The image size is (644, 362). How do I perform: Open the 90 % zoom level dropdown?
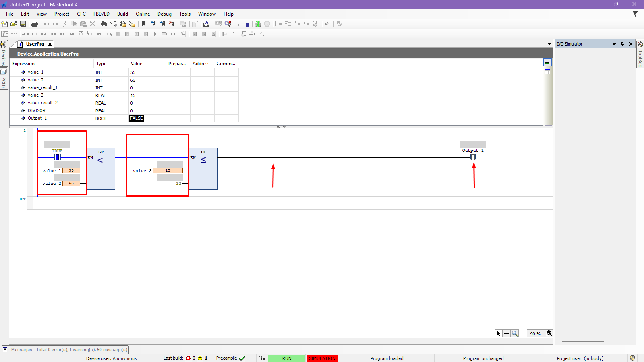[535, 334]
